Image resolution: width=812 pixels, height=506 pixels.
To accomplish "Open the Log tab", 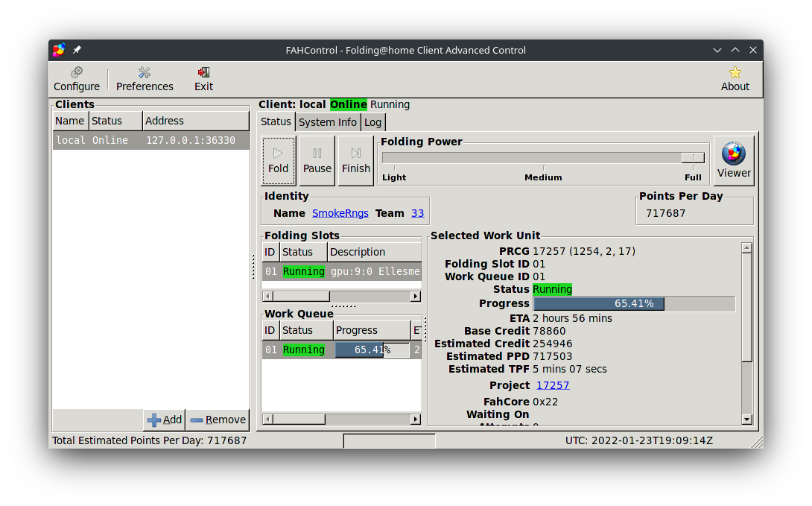I will point(373,122).
